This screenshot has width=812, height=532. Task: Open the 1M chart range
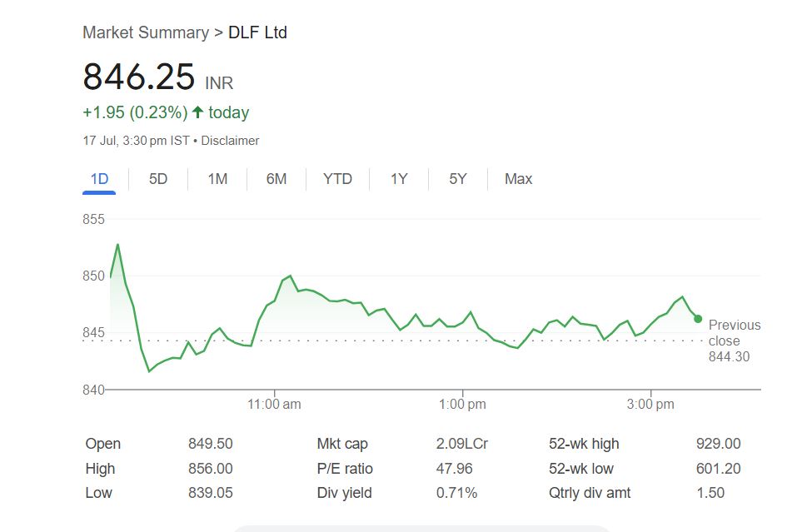tap(217, 179)
